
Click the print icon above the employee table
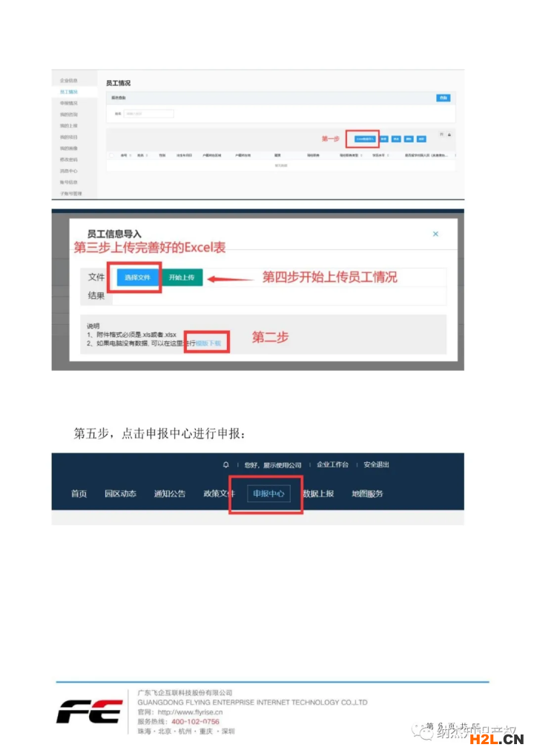(449, 134)
